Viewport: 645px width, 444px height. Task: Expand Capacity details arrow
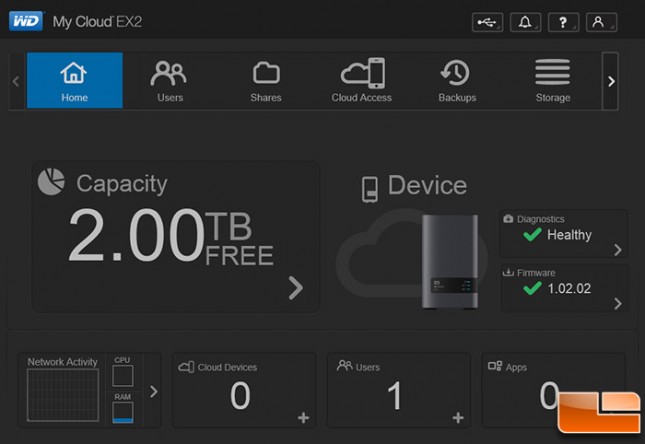[x=295, y=288]
